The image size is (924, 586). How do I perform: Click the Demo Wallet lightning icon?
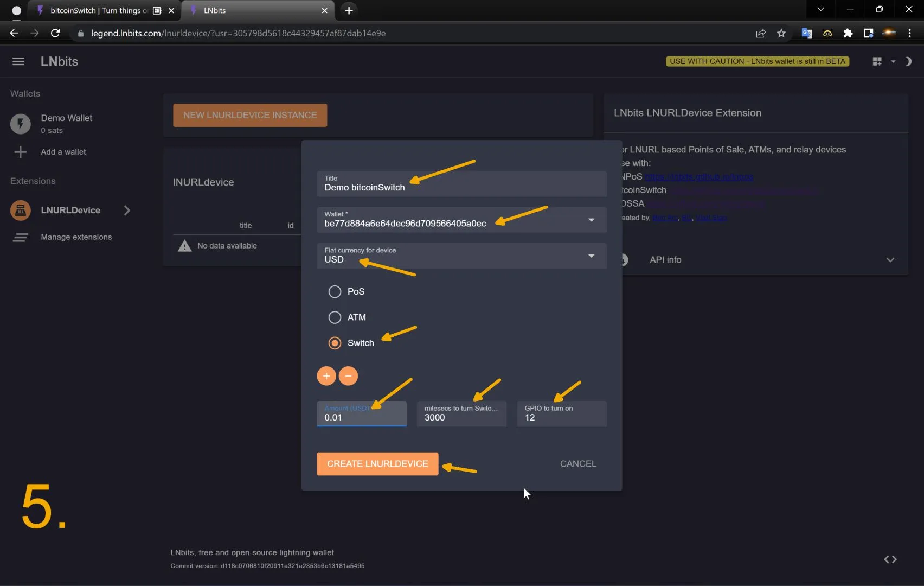tap(21, 124)
